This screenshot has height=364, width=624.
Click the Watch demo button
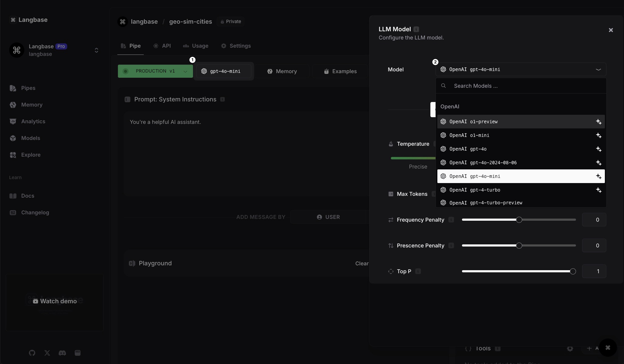(x=55, y=301)
